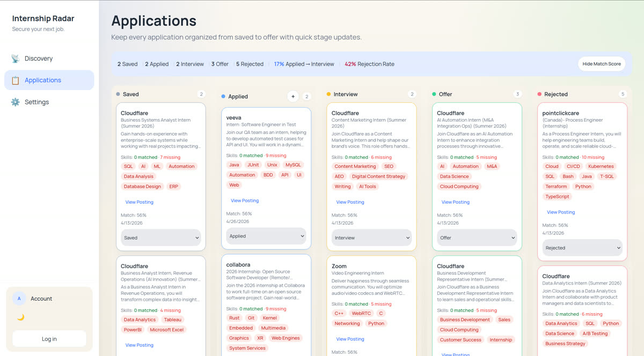Click the Interview column header label

[x=346, y=94]
